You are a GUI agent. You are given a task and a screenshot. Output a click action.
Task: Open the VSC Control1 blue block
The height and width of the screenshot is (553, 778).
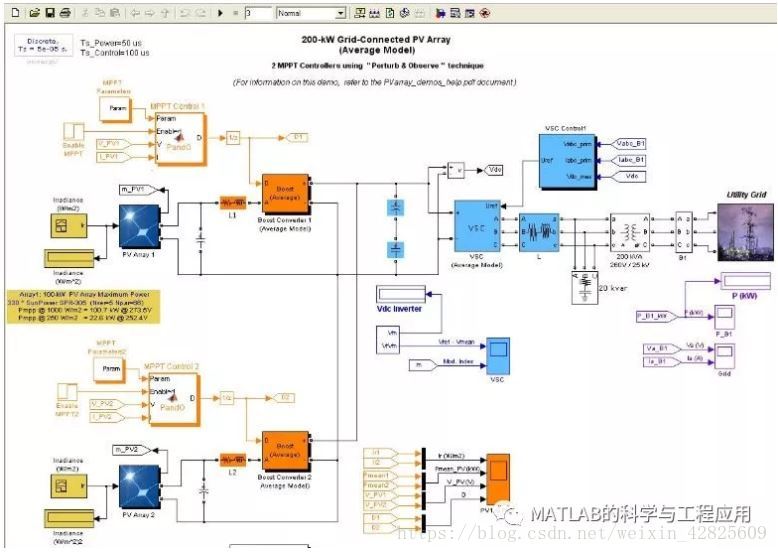pyautogui.click(x=567, y=161)
